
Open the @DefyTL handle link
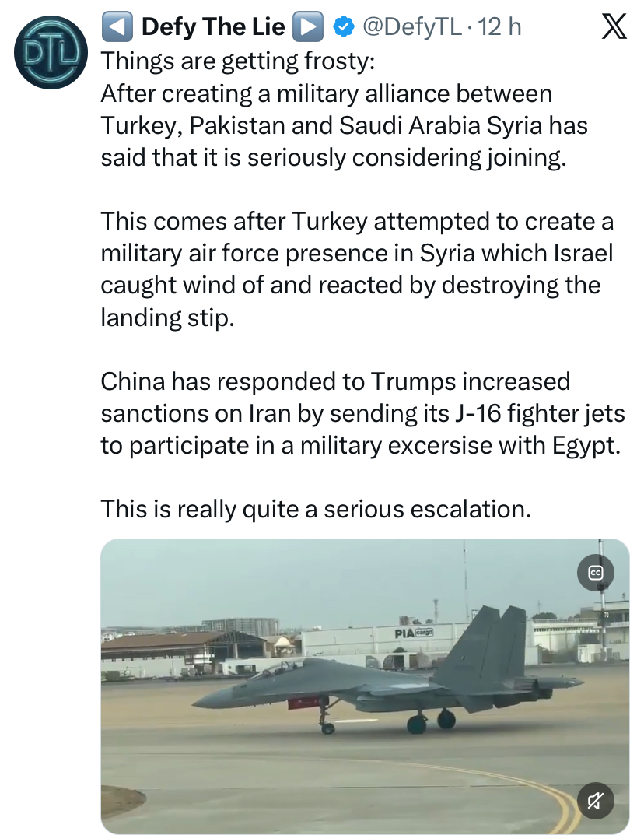(411, 26)
